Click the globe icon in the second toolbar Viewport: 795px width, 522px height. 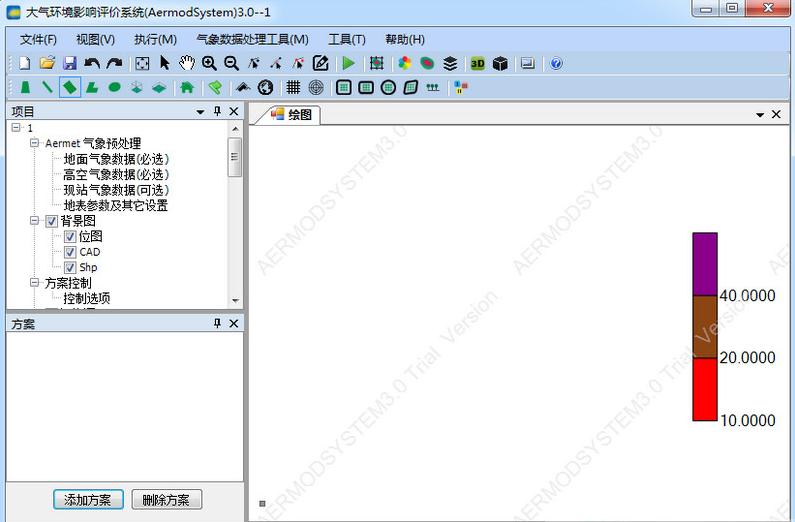[x=265, y=87]
